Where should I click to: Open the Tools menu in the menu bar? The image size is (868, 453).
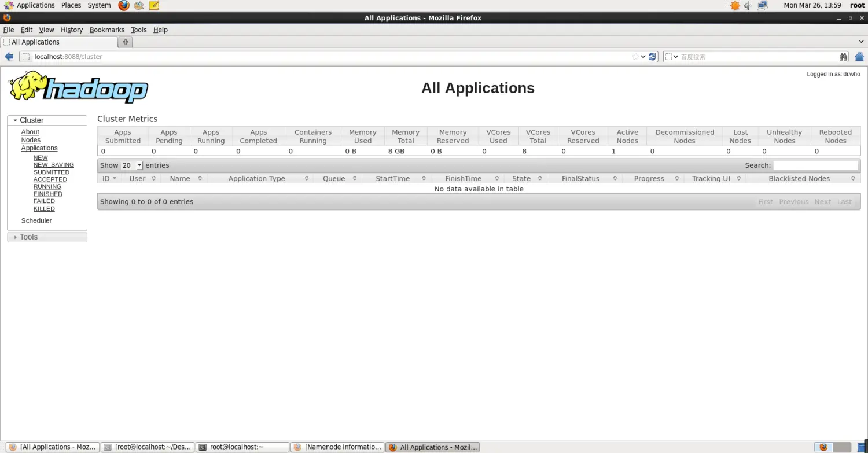139,30
